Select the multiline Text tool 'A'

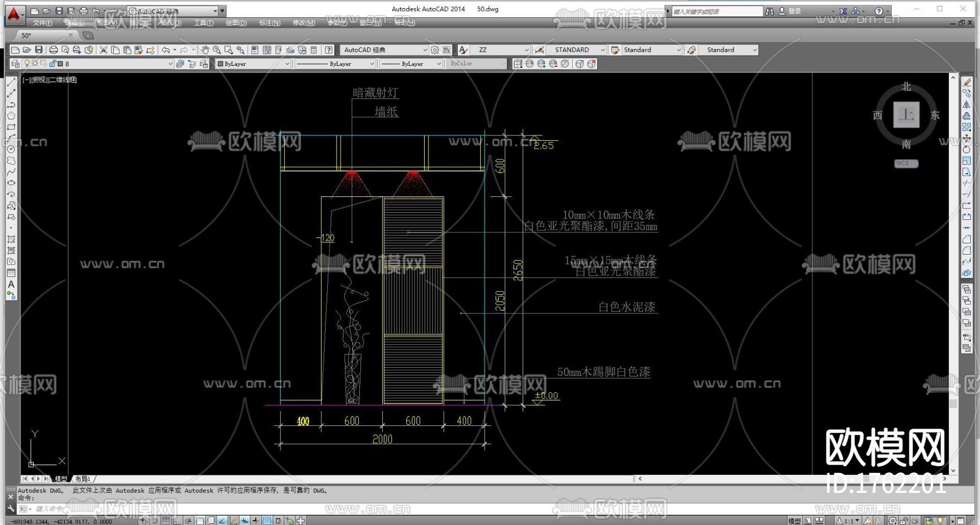point(11,284)
